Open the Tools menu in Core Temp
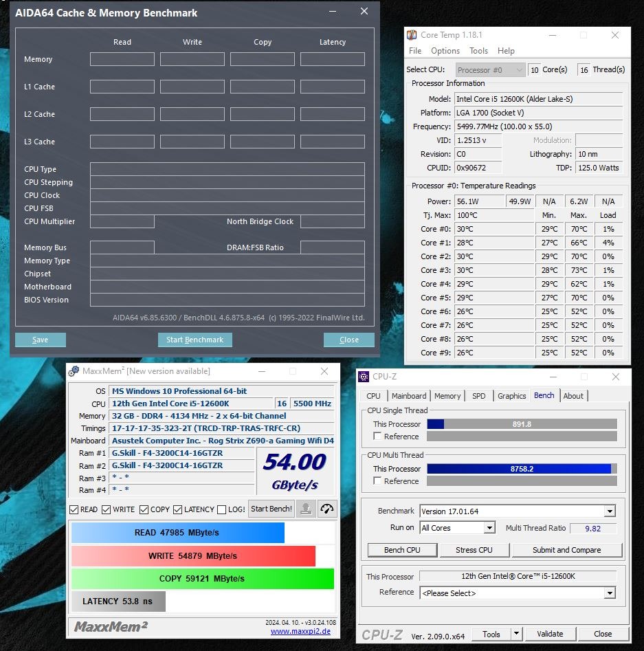 click(478, 51)
